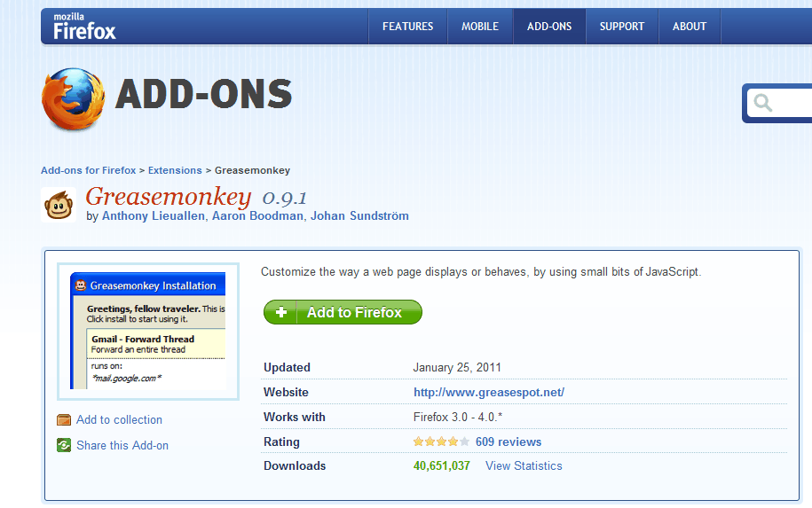Click the ADD-ONS page heading
Screen dimensions: 812x508
point(204,94)
